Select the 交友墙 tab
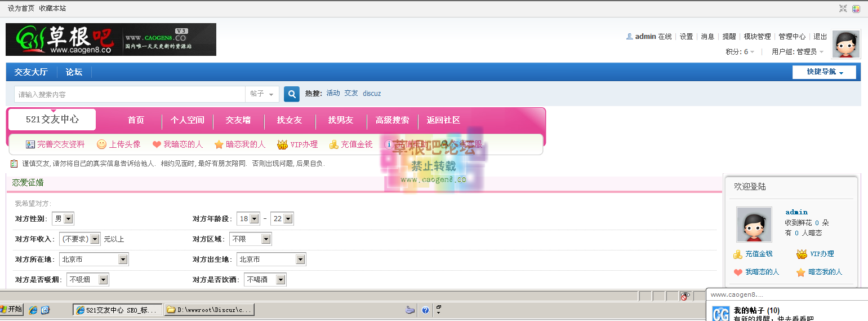Viewport: 868px width, 321px height. (238, 120)
